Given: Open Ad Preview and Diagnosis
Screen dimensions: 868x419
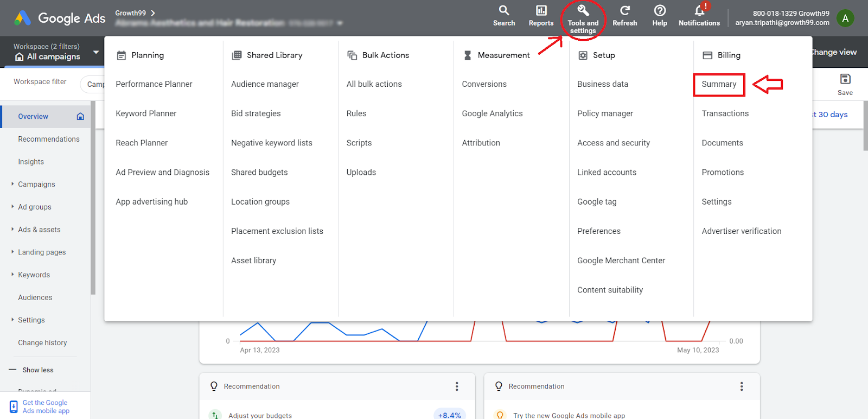Looking at the screenshot, I should tap(162, 172).
